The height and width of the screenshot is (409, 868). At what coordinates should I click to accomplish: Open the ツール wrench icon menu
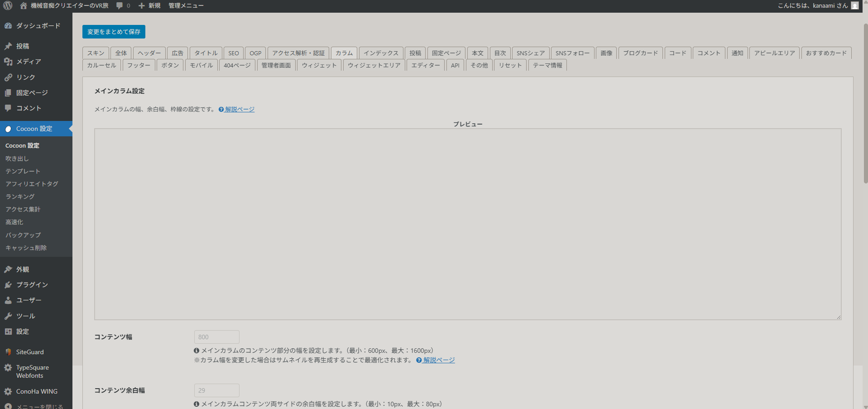click(8, 316)
